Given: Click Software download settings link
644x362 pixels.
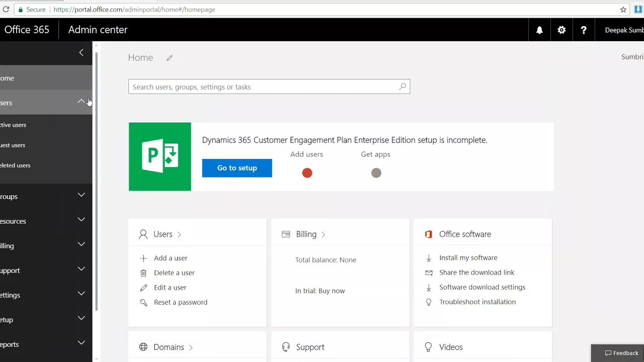Looking at the screenshot, I should [482, 287].
